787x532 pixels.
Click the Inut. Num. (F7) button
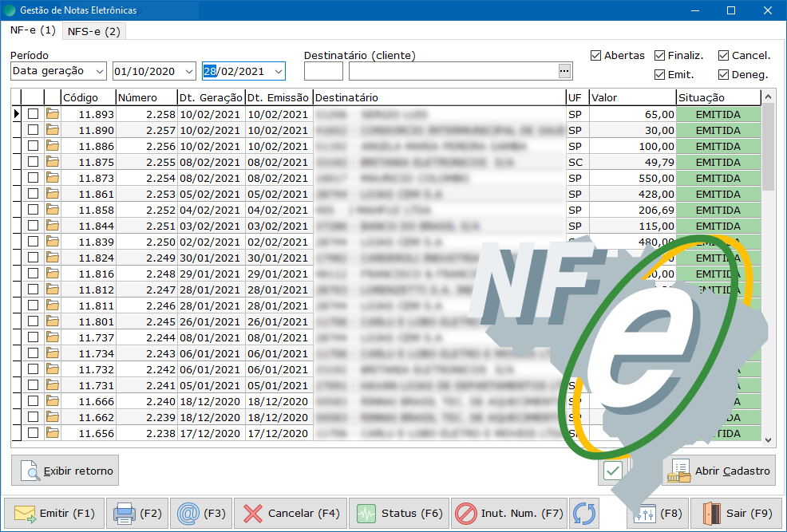tap(509, 514)
